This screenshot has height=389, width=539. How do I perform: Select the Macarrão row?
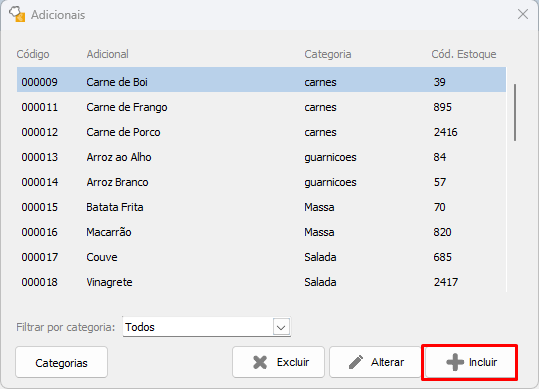pyautogui.click(x=261, y=232)
